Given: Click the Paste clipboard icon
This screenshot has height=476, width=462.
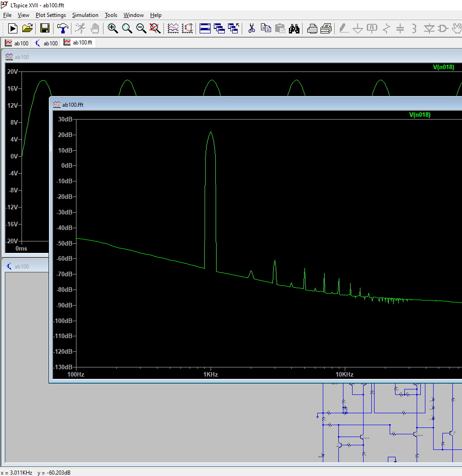Looking at the screenshot, I should pyautogui.click(x=280, y=28).
